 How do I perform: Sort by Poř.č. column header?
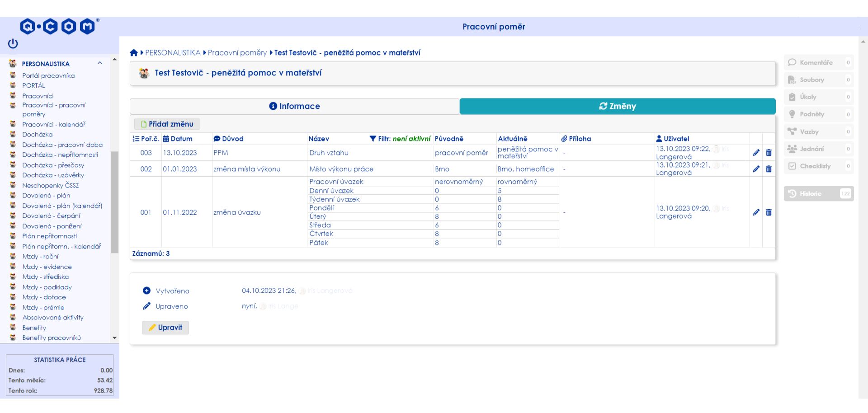click(146, 139)
